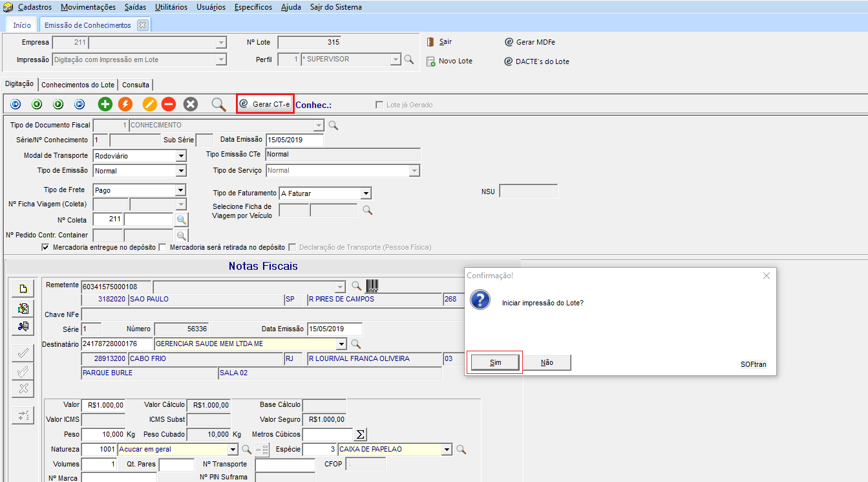The width and height of the screenshot is (868, 482).
Task: Click the Sigma icon beside Metros Cúbicos
Action: click(361, 434)
